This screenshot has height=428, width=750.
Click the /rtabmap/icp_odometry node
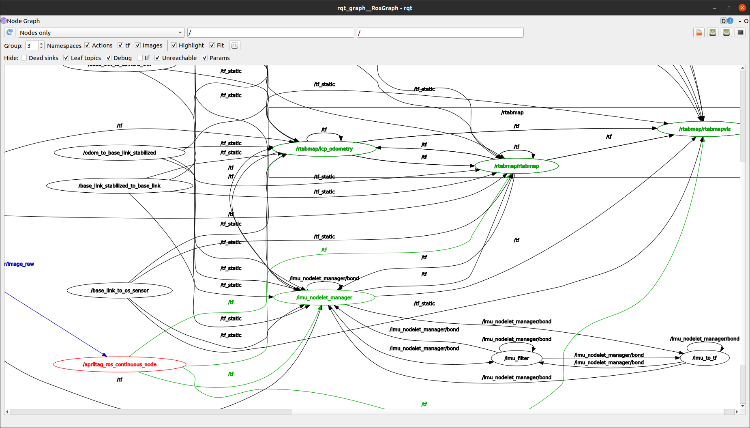tap(324, 148)
